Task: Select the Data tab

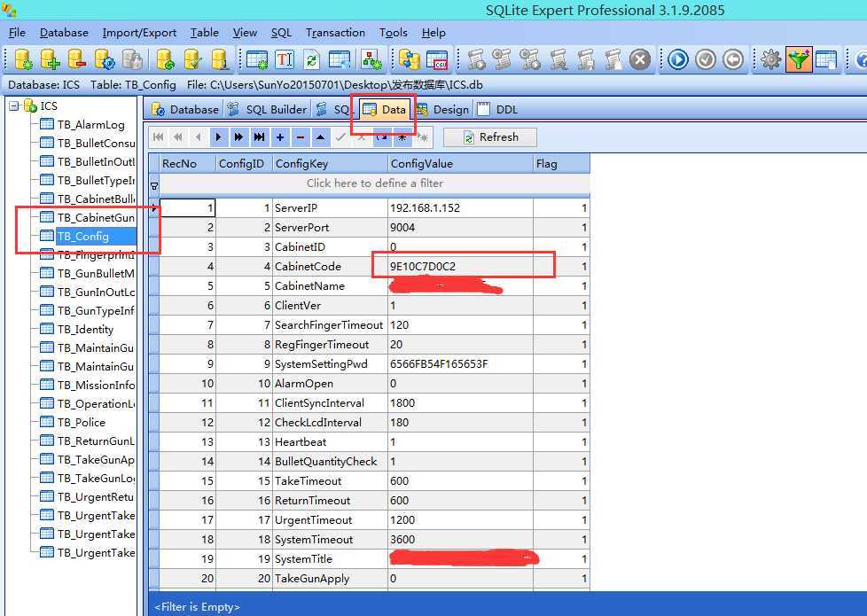Action: coord(386,110)
